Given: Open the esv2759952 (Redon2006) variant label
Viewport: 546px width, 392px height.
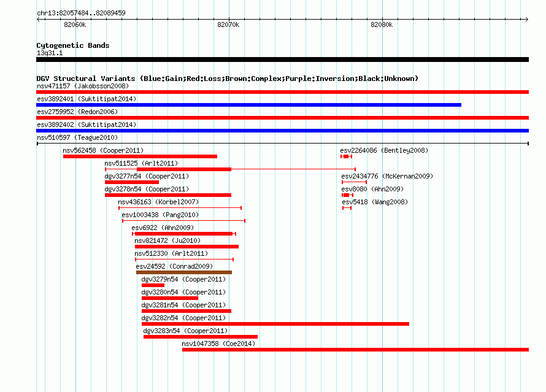Looking at the screenshot, I should pos(77,112).
